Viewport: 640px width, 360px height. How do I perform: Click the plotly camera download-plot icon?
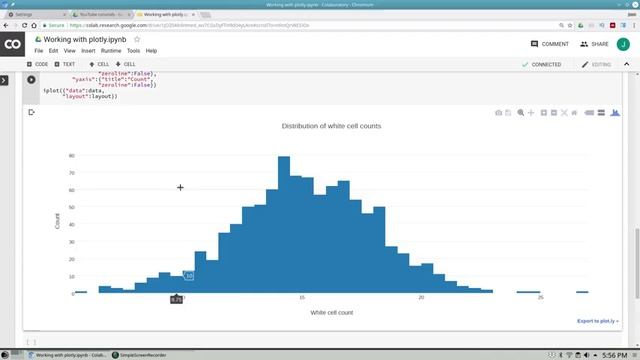coord(498,113)
